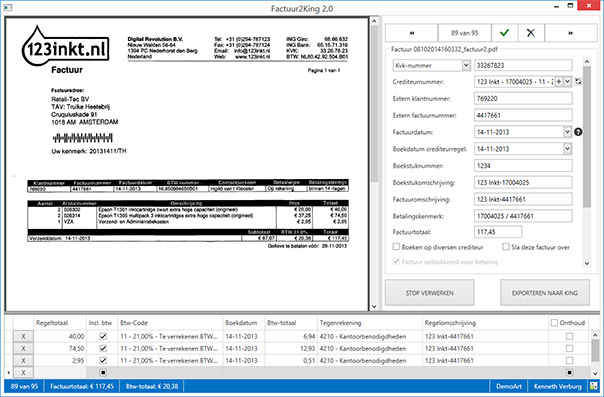Click the status bar icon beside Kenneth Verburg
Image resolution: width=604 pixels, height=397 pixels.
(x=594, y=386)
